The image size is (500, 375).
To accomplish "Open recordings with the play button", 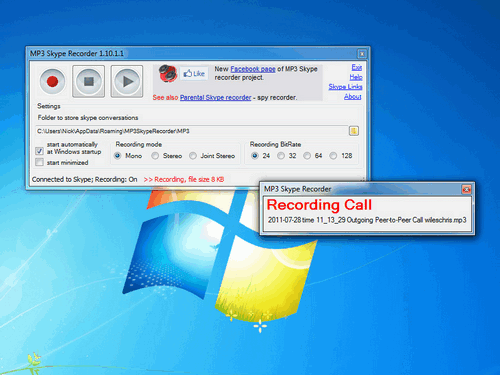I will click(x=127, y=81).
